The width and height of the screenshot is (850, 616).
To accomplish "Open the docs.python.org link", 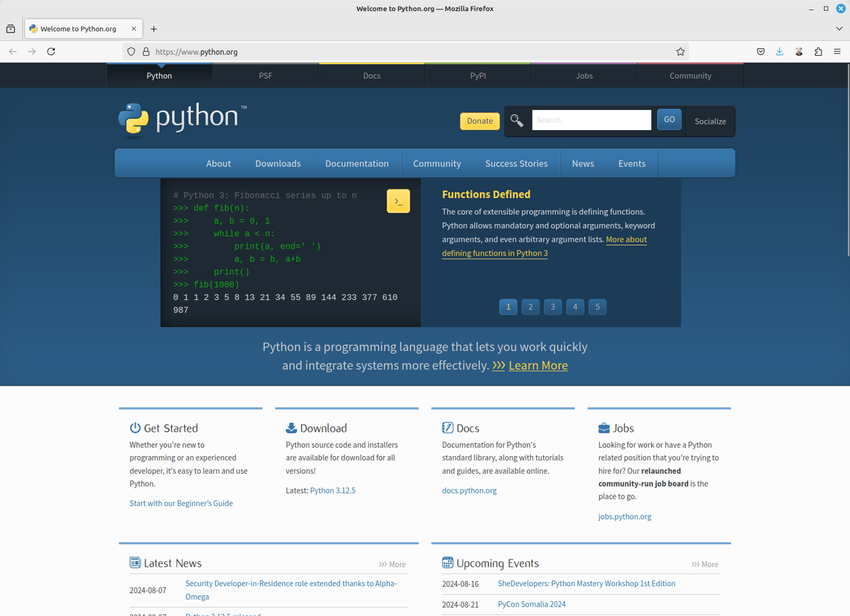I will 469,490.
